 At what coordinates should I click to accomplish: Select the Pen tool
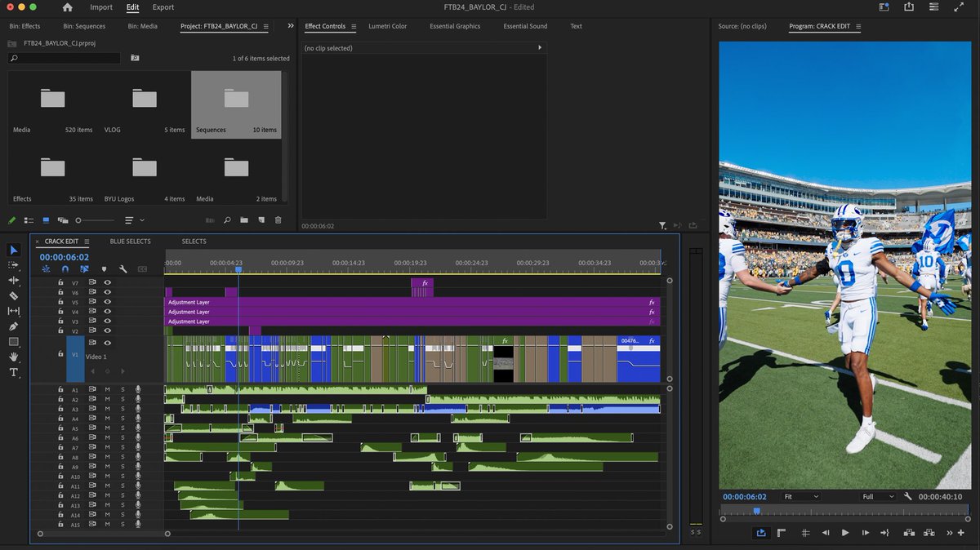pyautogui.click(x=14, y=326)
